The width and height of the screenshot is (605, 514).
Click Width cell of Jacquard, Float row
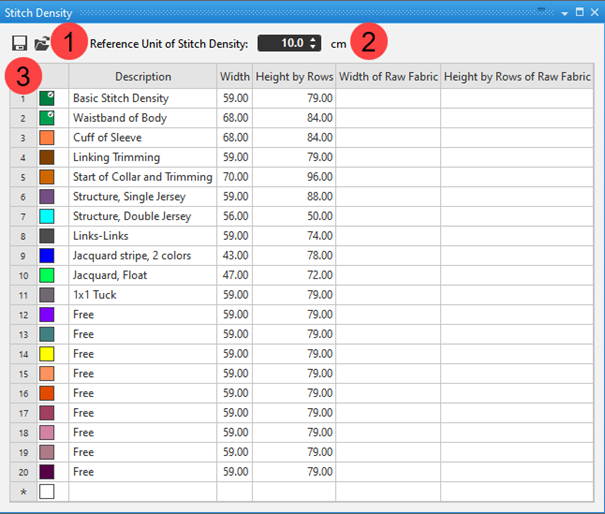click(236, 275)
